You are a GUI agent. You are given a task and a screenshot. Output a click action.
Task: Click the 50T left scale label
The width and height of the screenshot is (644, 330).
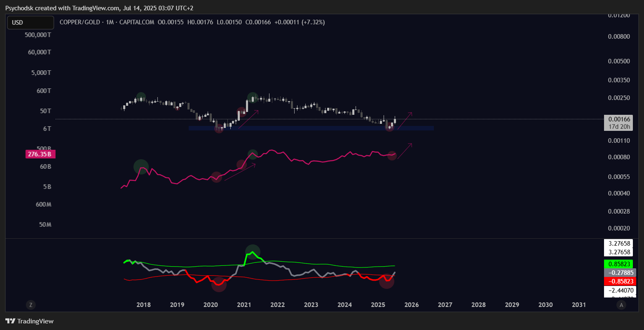(45, 111)
